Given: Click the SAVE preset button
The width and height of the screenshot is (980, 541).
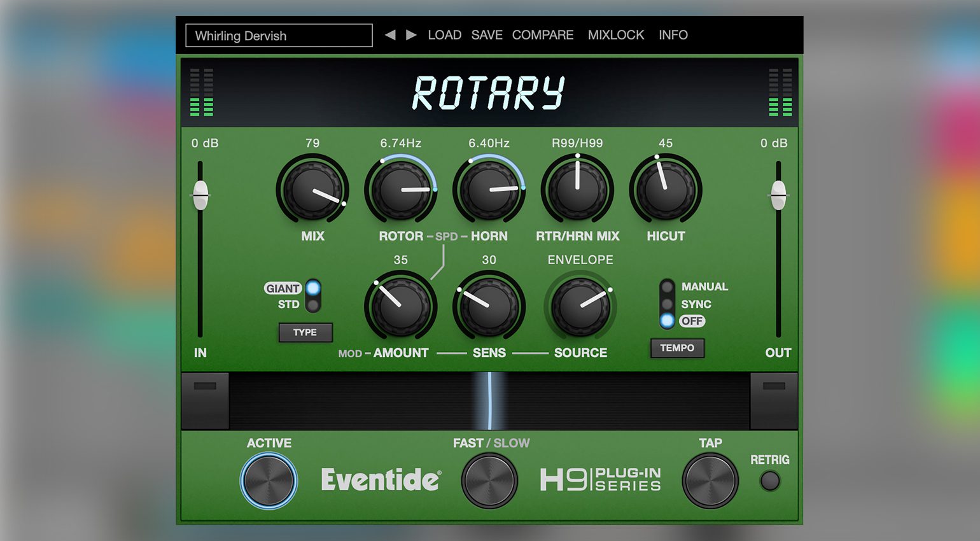Looking at the screenshot, I should click(487, 35).
